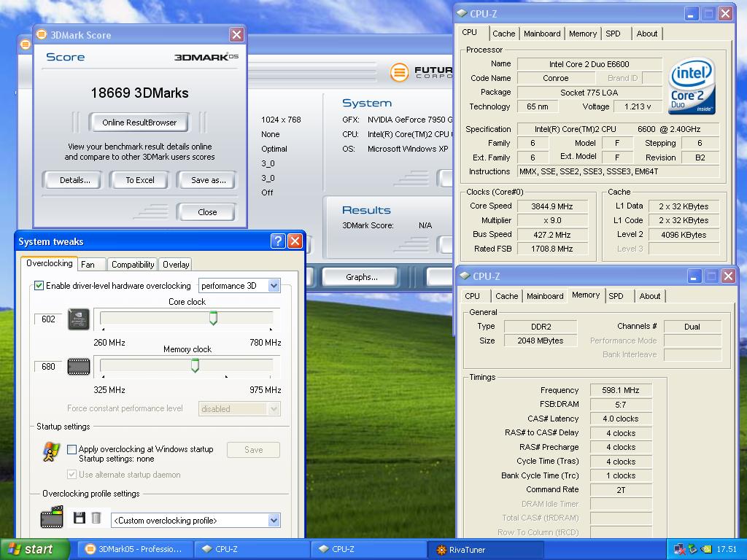Adjust the Core clock slider handle

(214, 318)
